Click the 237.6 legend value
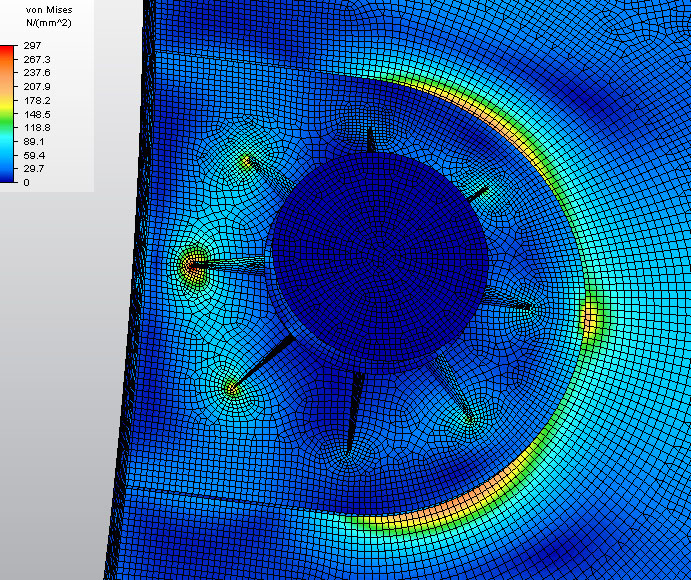Viewport: 691px width, 580px height. [37, 73]
